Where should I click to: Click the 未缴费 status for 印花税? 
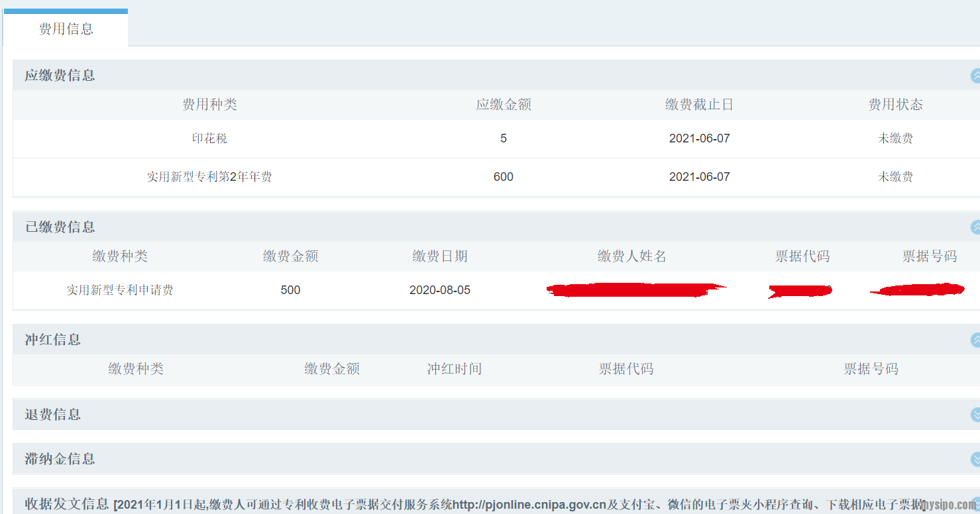[895, 138]
